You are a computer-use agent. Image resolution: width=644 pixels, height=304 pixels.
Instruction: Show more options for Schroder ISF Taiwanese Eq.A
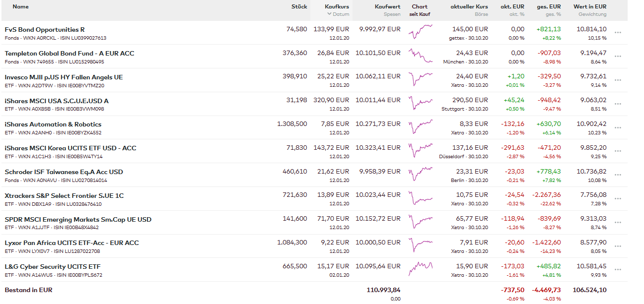(618, 175)
